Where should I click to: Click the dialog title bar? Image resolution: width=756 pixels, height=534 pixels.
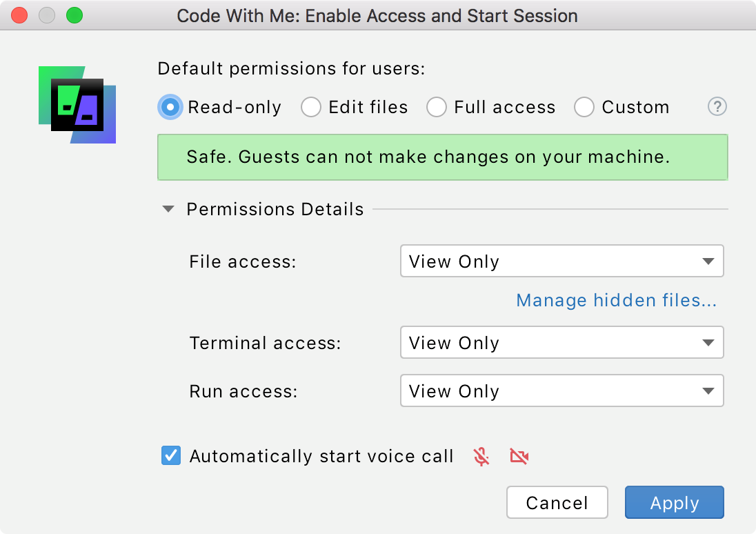point(378,15)
